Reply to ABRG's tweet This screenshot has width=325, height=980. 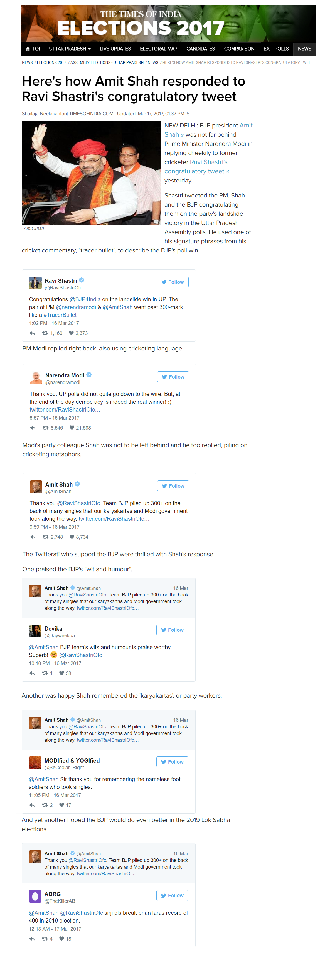pyautogui.click(x=32, y=939)
